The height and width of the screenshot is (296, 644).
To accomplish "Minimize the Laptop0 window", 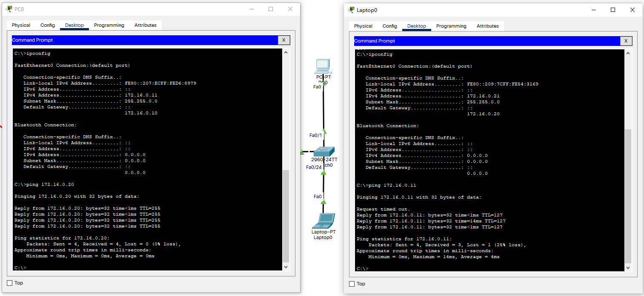I will 593,10.
